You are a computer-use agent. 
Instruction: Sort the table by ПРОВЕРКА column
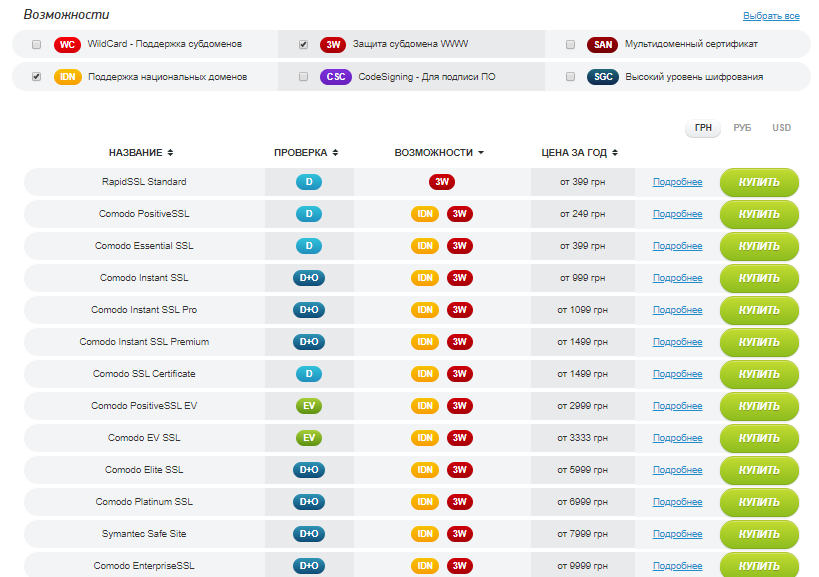pyautogui.click(x=306, y=152)
